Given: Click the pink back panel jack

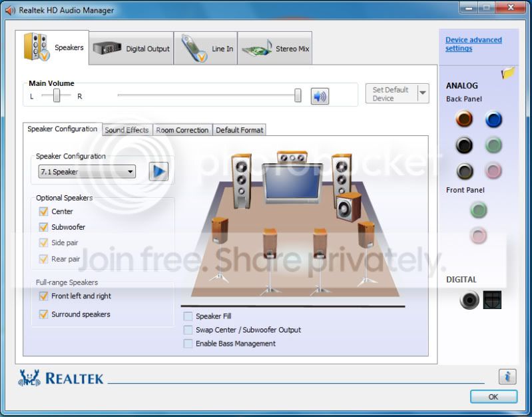Looking at the screenshot, I should point(493,171).
